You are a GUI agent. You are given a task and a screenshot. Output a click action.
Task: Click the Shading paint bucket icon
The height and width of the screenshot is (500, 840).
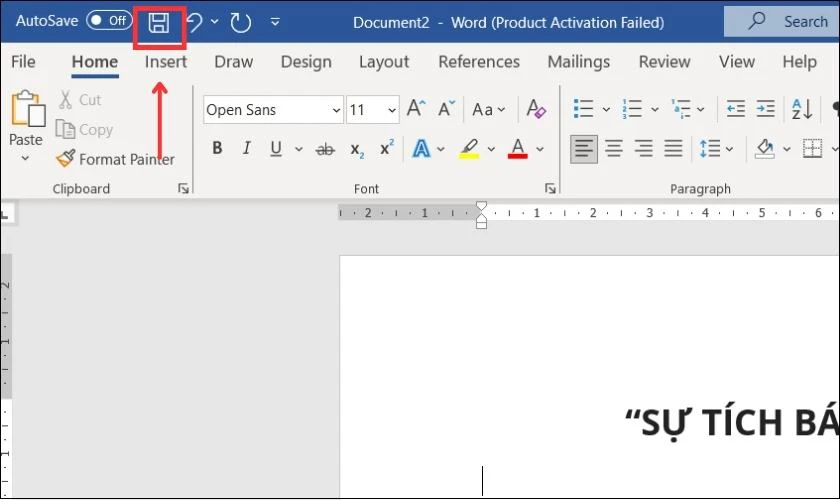(764, 148)
